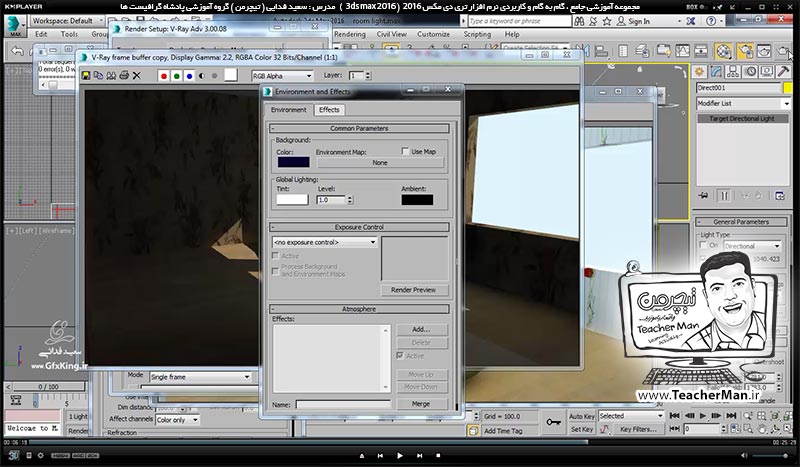This screenshot has width=800, height=467.
Task: Open the Global Lighting Tint swatch
Action: (x=292, y=200)
